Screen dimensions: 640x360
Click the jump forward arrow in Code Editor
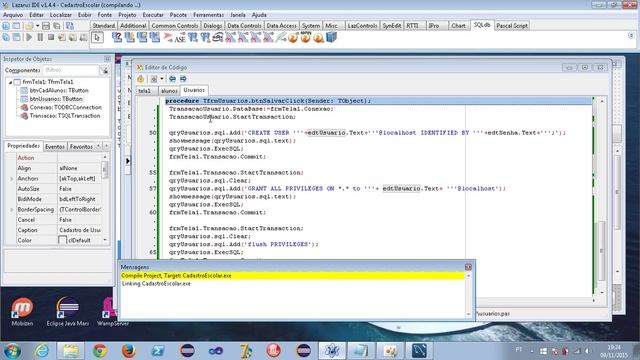183,78
